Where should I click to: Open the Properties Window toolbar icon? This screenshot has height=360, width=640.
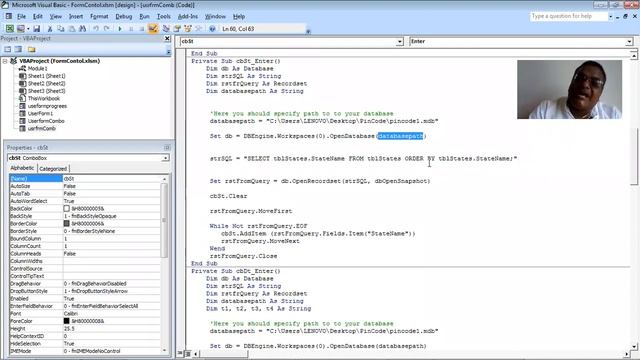[177, 29]
